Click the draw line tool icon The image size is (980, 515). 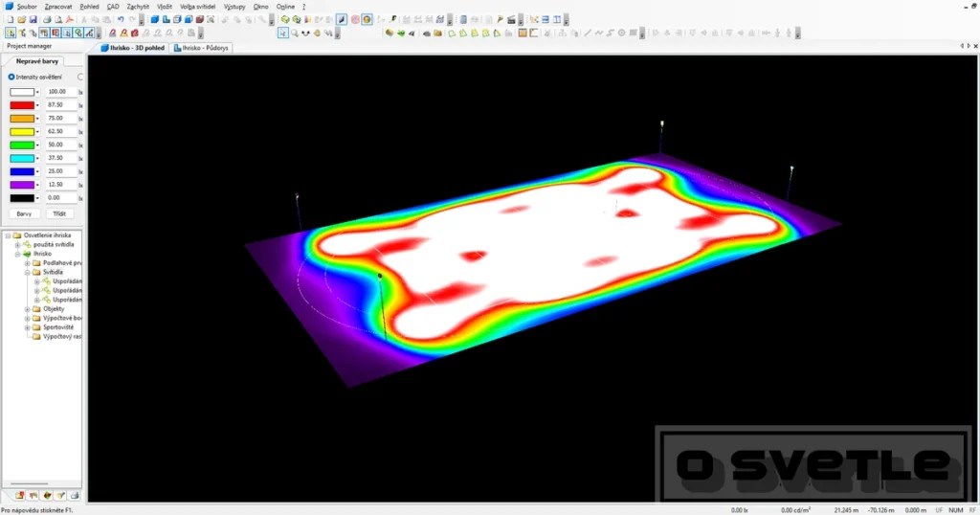(x=588, y=33)
